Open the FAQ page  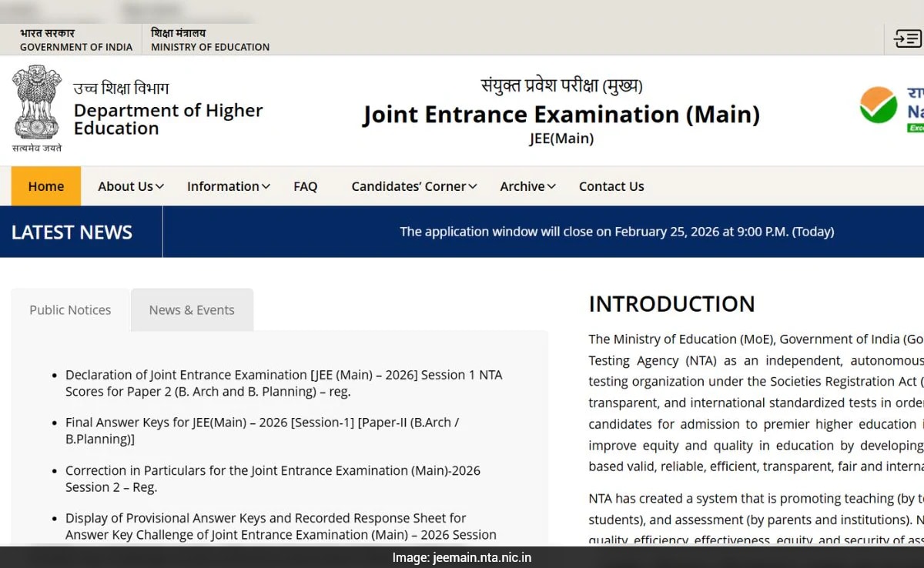point(305,186)
